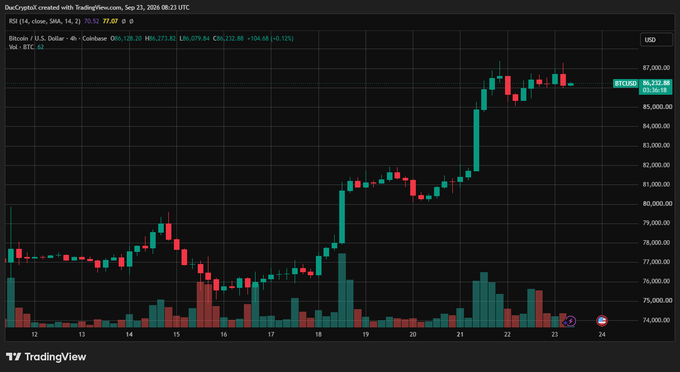Click date label 21 on time axis
Screen dimensions: 680x372
(x=460, y=335)
